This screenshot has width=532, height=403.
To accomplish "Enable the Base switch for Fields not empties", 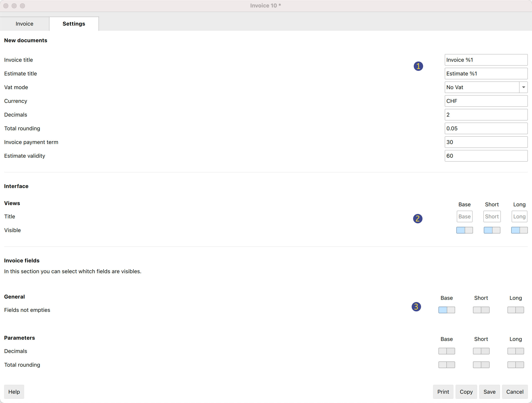I will [447, 310].
